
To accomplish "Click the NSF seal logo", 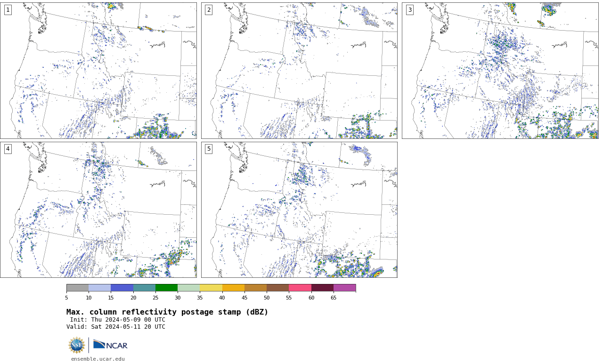I will click(x=77, y=345).
